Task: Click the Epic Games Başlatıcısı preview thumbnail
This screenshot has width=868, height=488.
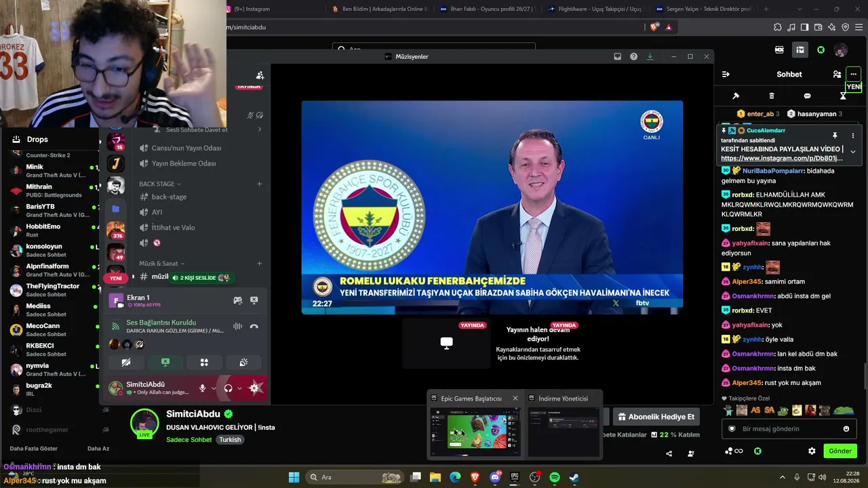Action: (476, 431)
